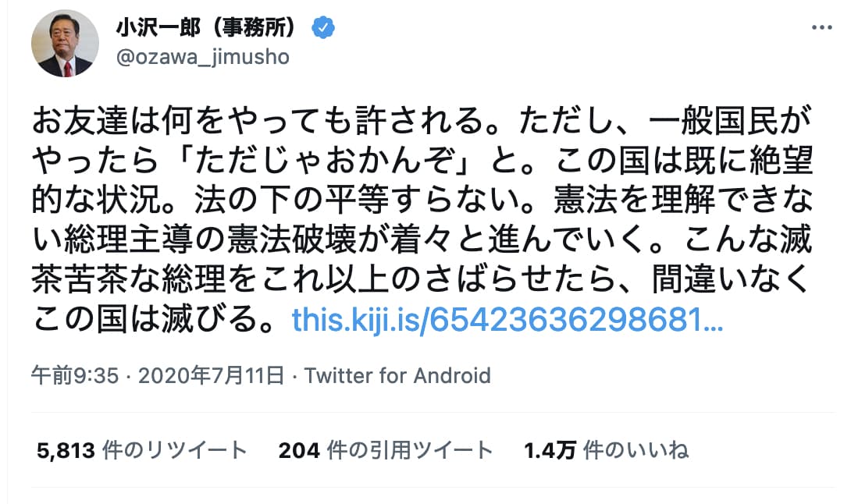Click the 2020年7月11日 date
Image resolution: width=851 pixels, height=504 pixels.
pos(211,376)
